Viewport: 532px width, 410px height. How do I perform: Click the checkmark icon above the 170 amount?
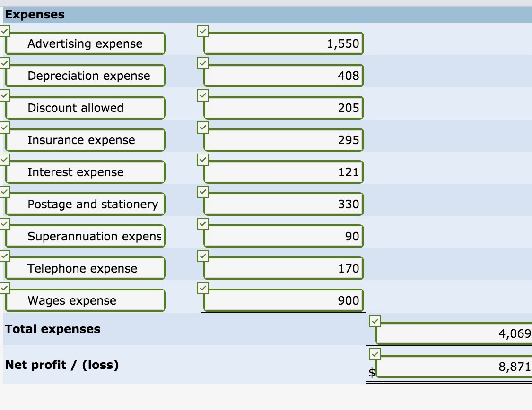tap(203, 256)
